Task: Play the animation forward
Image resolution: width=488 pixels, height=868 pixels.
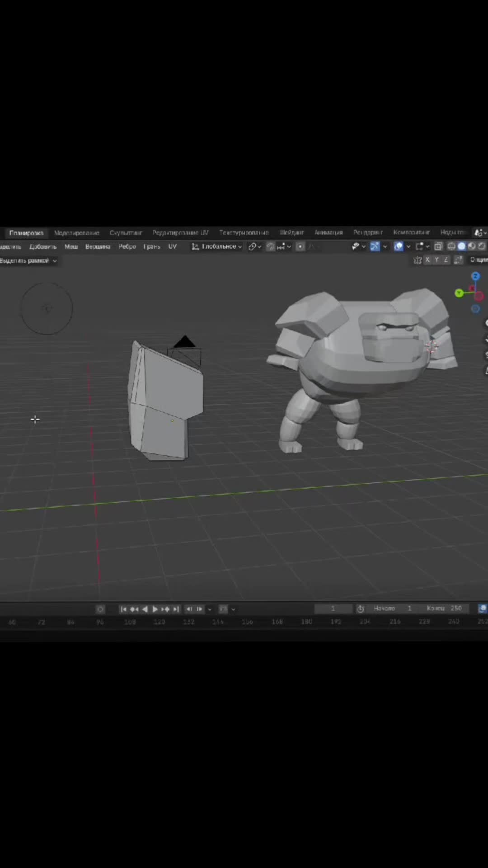Action: click(x=155, y=609)
